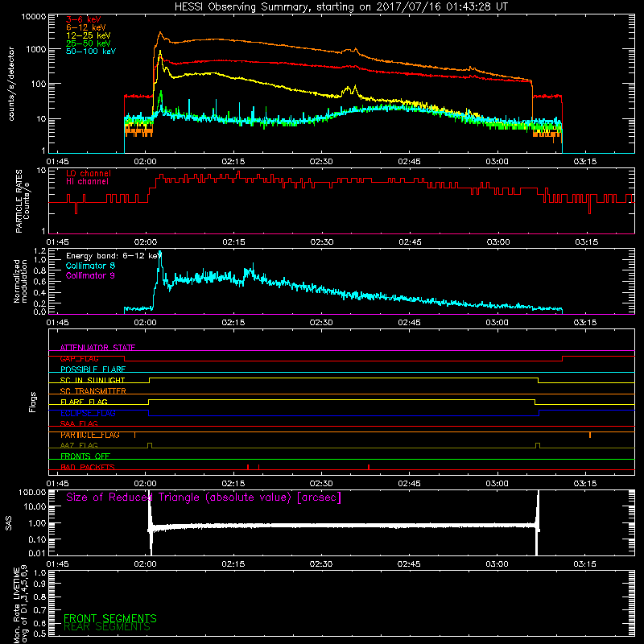
Task: Click the SC_IN_SUNLIGHT flag label
Action: point(93,380)
